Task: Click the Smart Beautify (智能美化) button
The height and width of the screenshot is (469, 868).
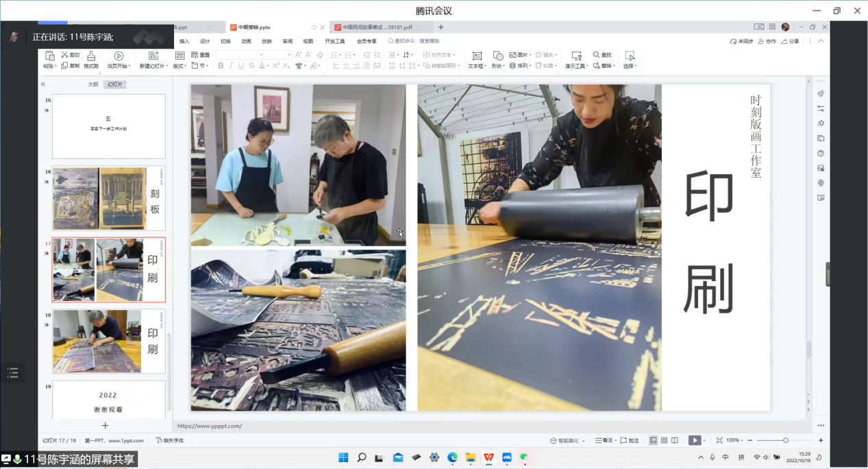Action: pos(568,440)
